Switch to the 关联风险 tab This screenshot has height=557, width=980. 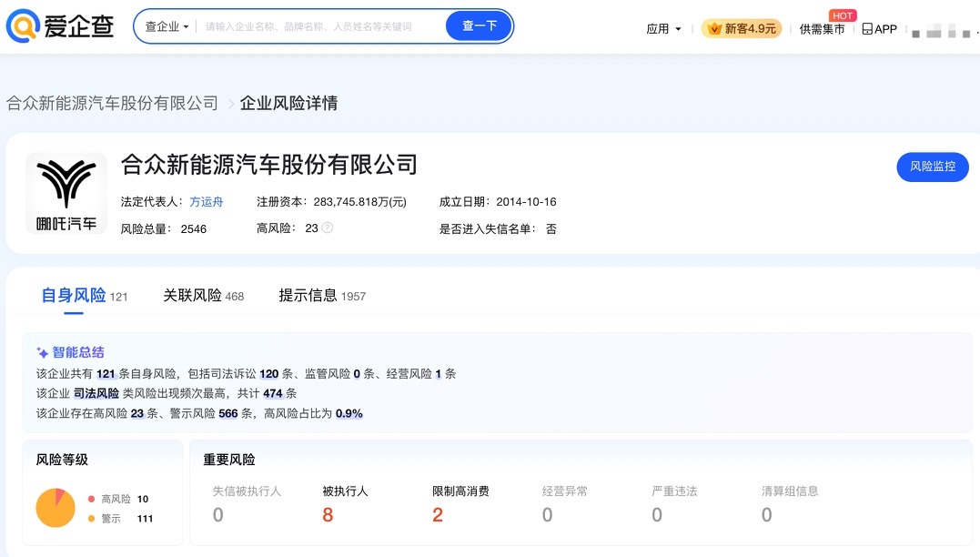(x=204, y=296)
